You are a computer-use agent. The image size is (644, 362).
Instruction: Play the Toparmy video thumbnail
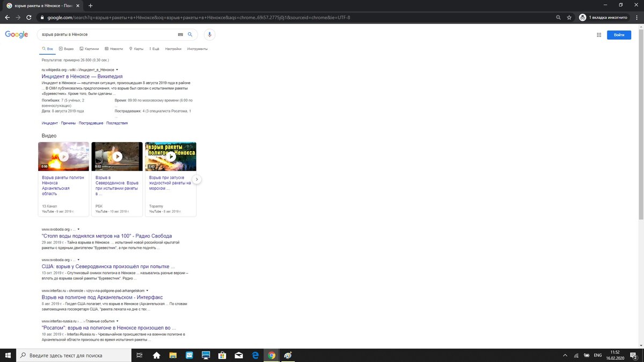(171, 157)
